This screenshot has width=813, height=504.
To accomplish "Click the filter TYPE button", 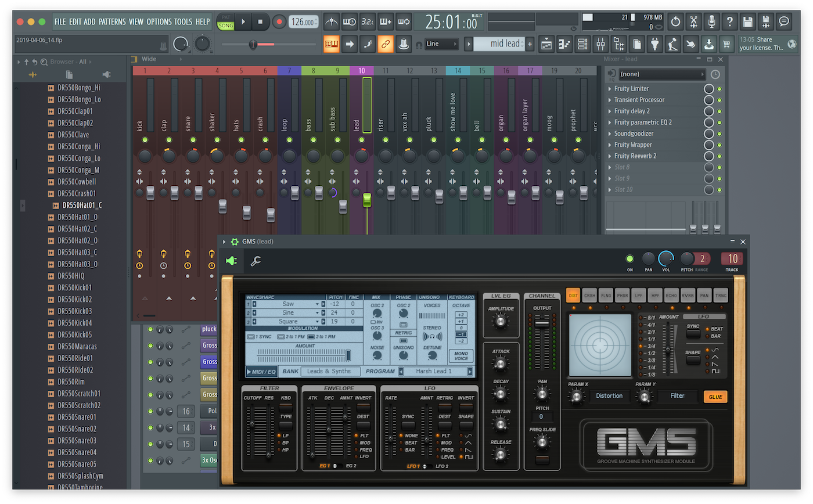I will pos(286,426).
